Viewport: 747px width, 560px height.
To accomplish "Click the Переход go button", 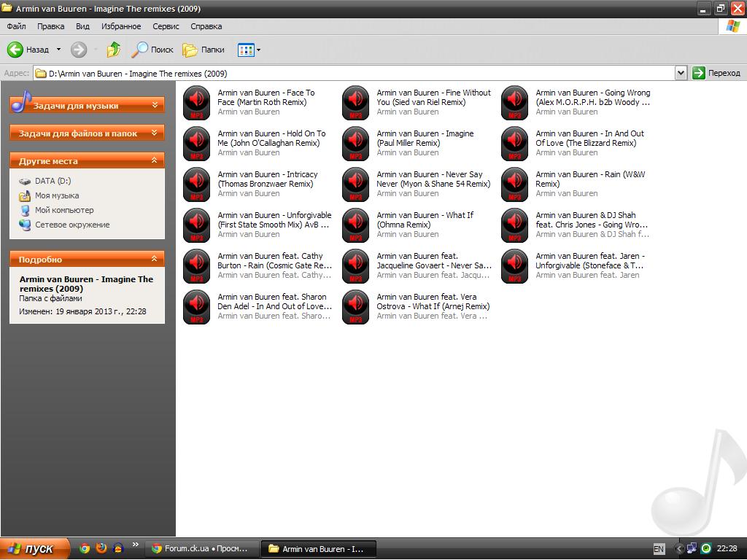I will click(x=717, y=73).
